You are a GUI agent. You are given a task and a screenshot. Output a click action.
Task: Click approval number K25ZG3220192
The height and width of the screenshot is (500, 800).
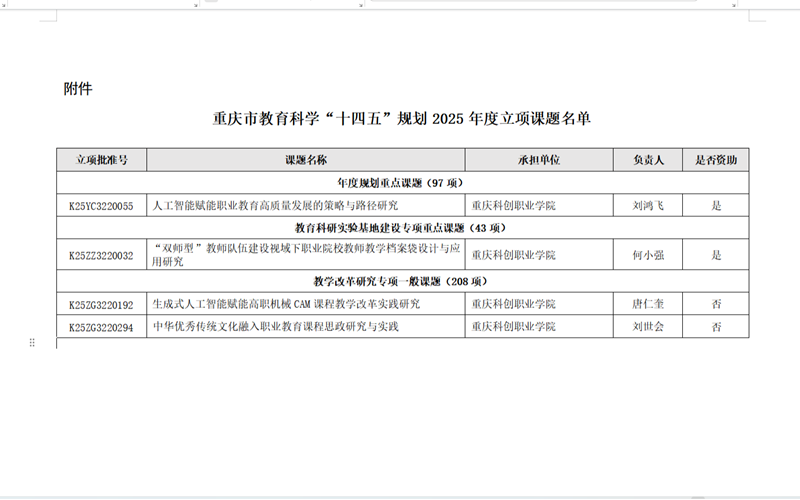point(102,304)
